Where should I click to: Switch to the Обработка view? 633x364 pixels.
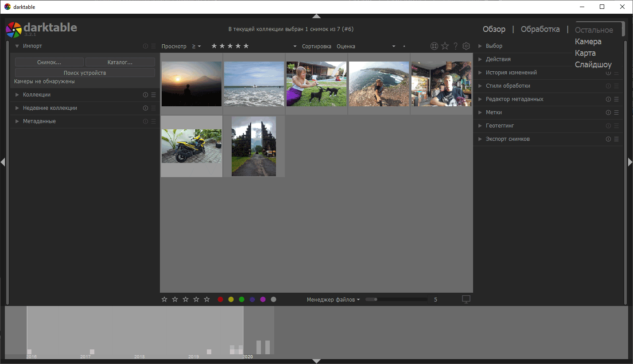click(x=540, y=29)
